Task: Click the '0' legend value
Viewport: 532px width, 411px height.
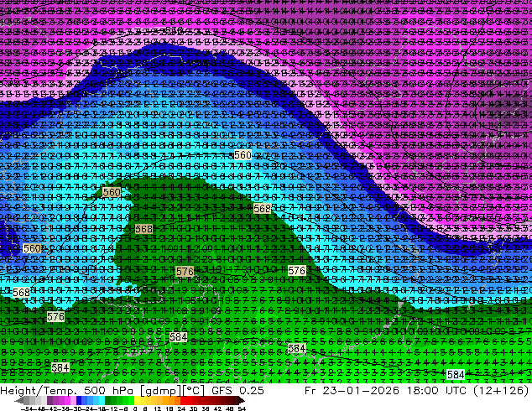Action: click(x=135, y=408)
